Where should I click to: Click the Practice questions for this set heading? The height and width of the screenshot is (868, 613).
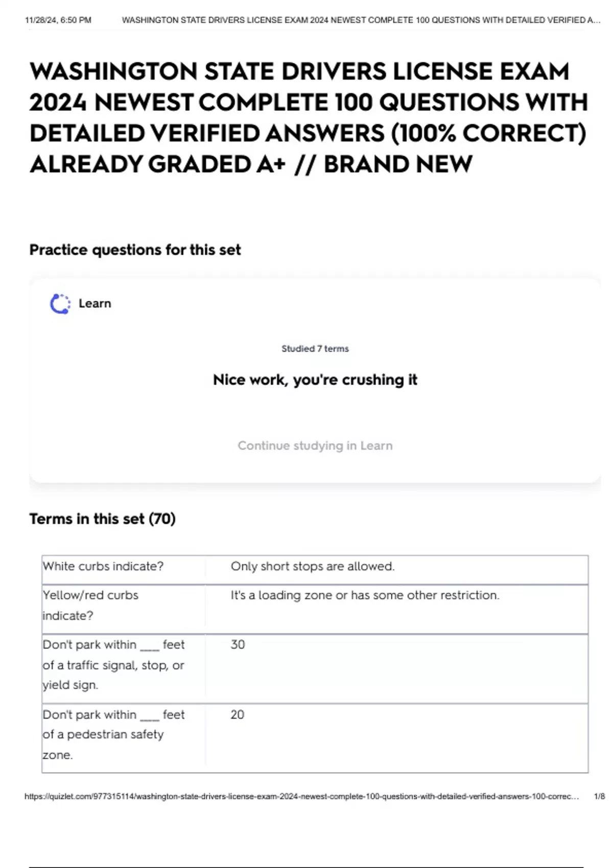(135, 250)
